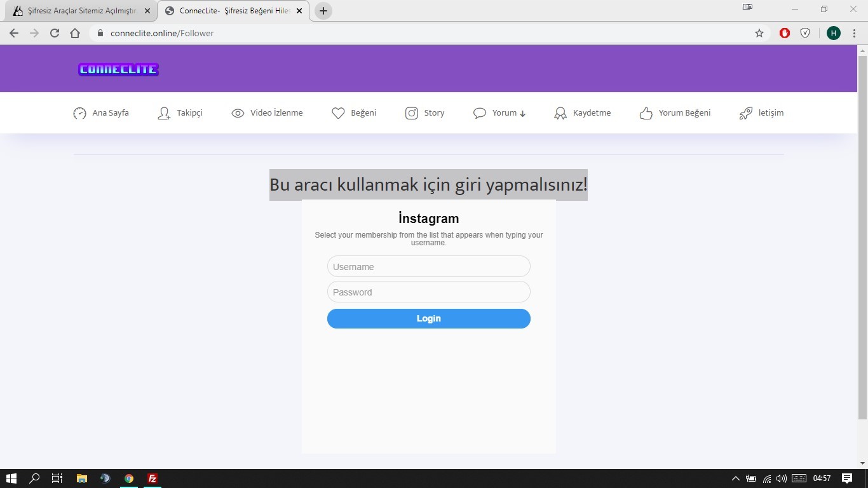
Task: Open a new browser tab
Action: click(323, 11)
